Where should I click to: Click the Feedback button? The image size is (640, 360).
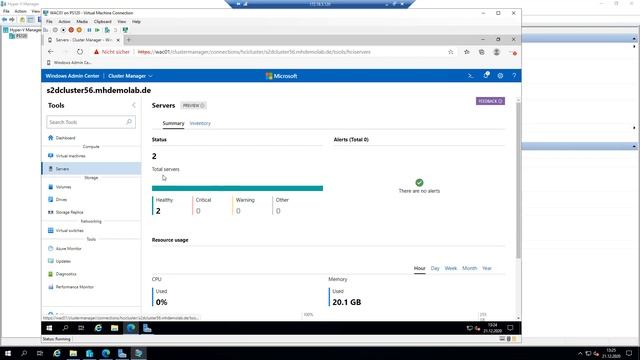tap(490, 101)
